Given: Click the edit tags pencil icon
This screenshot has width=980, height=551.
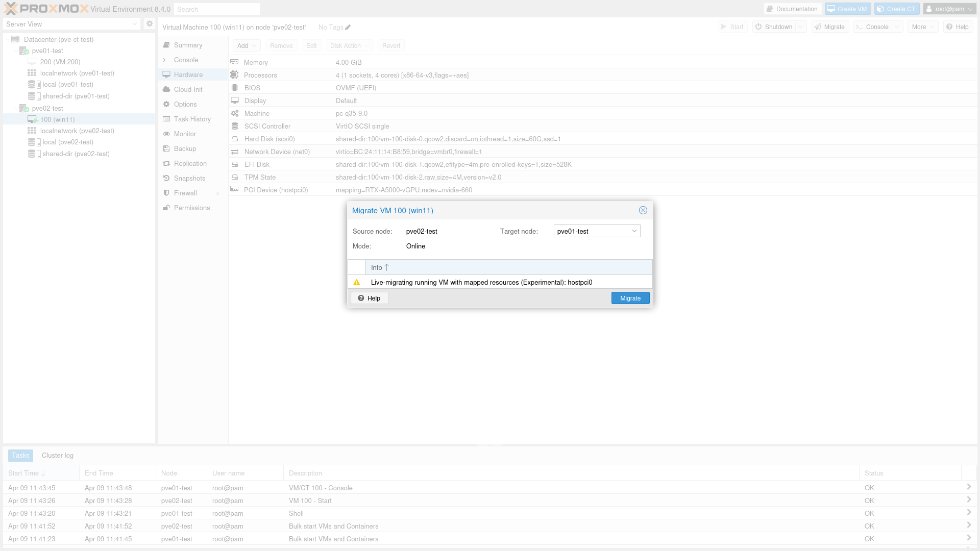Looking at the screenshot, I should 348,28.
